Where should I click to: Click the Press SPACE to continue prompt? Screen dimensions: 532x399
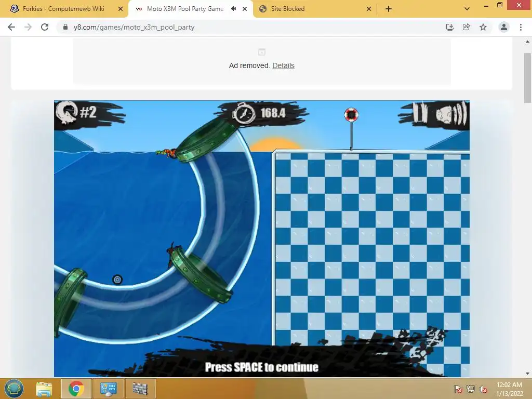click(x=262, y=367)
